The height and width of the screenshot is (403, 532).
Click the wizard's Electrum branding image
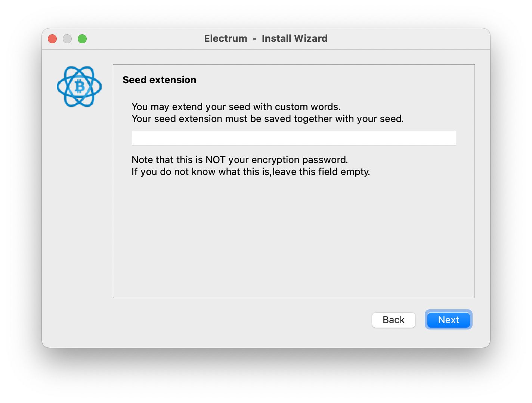79,86
